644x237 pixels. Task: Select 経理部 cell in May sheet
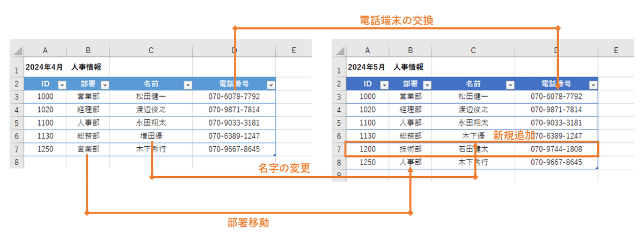click(x=411, y=110)
